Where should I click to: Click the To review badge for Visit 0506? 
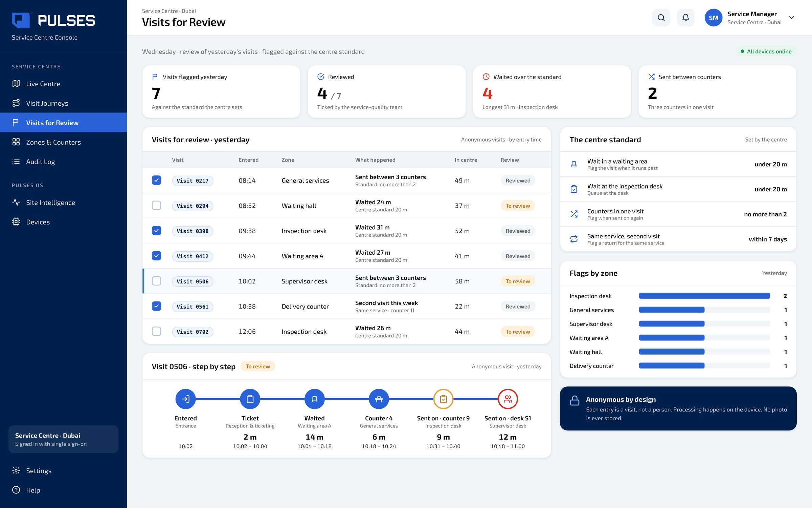[x=518, y=281]
